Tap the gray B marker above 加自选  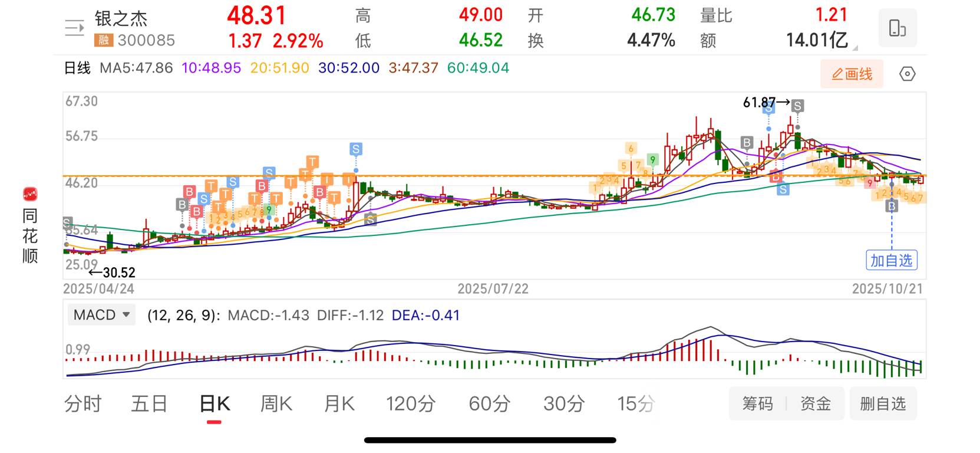891,206
